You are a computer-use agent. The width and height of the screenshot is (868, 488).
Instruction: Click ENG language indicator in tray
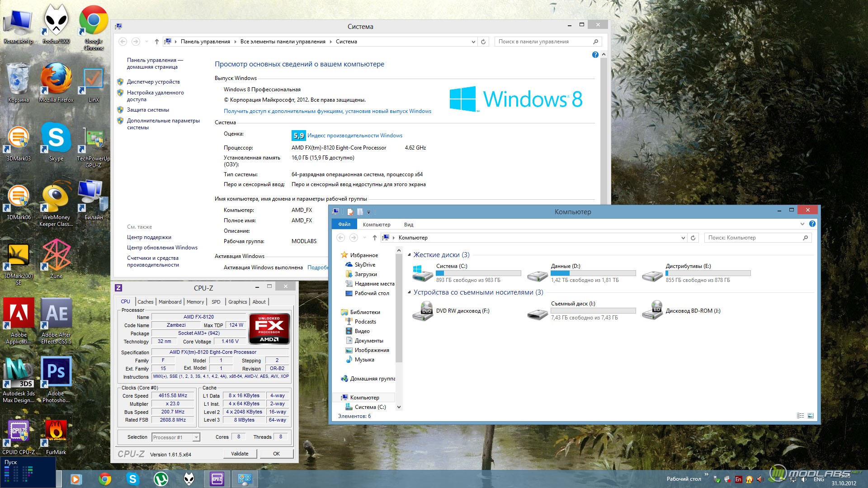pyautogui.click(x=819, y=479)
